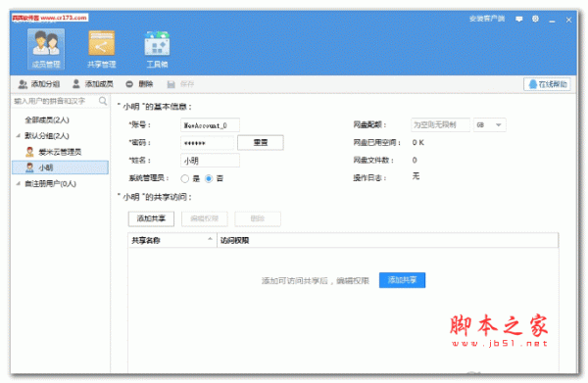Select 否 for 系统管理员
588x383 pixels.
(x=209, y=178)
